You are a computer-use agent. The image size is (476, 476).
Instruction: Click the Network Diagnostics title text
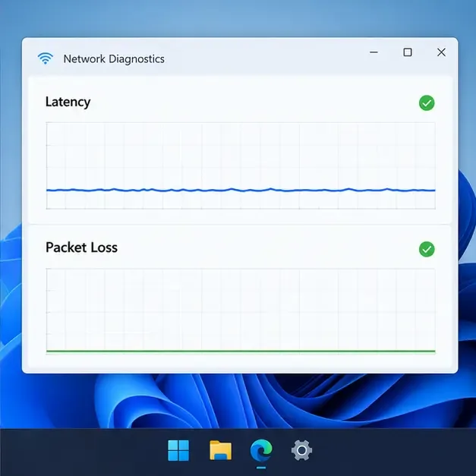point(114,58)
